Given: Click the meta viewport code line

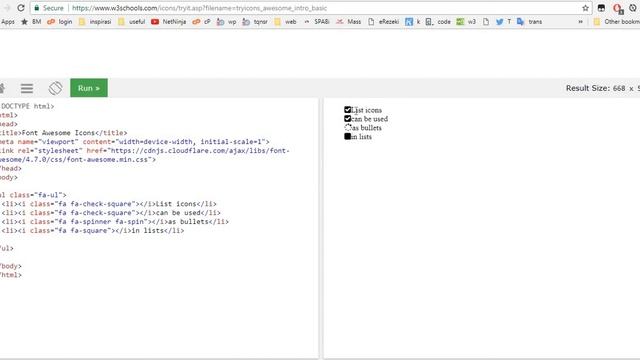Looking at the screenshot, I should pyautogui.click(x=135, y=142).
